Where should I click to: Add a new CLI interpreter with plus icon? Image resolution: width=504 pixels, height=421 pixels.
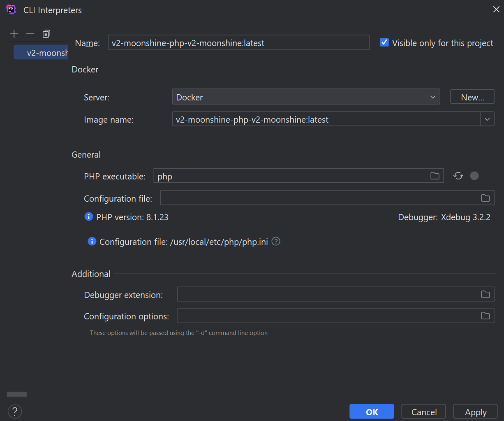tap(14, 34)
